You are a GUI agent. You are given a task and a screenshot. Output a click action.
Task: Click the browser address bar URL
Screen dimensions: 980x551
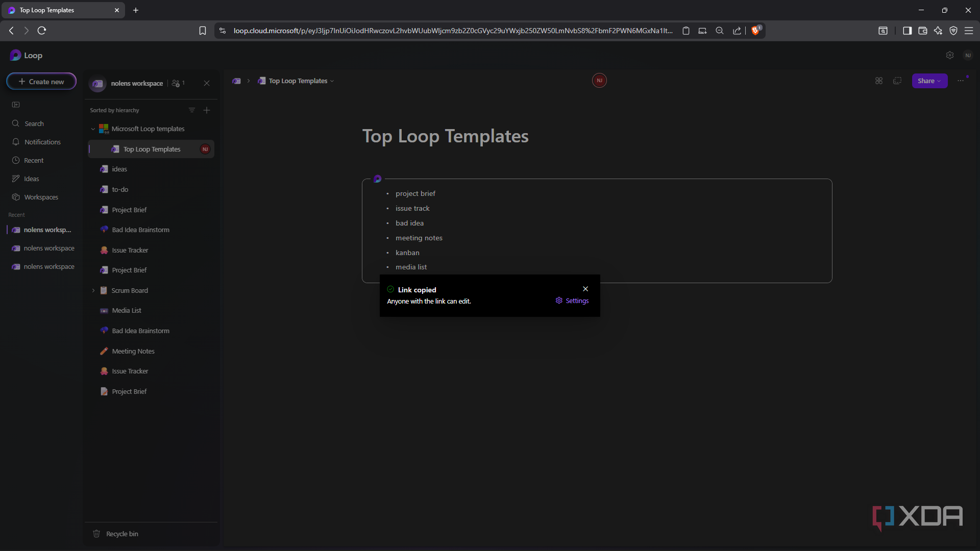click(x=453, y=31)
